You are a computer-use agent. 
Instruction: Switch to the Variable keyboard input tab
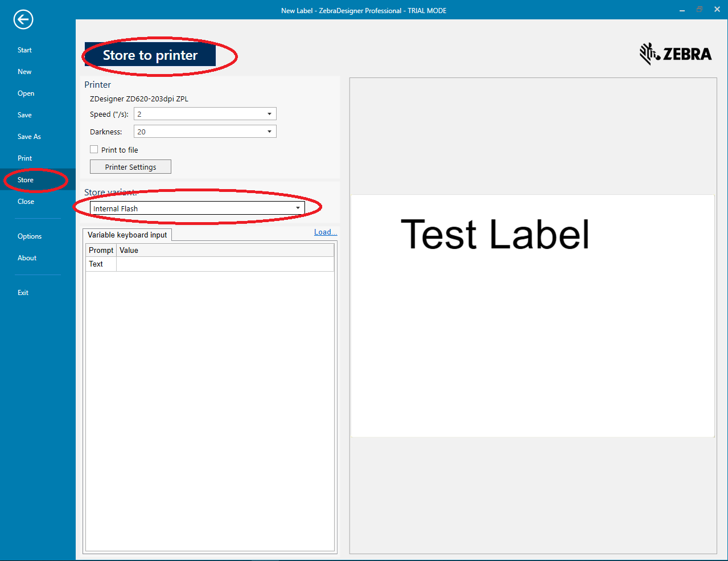pyautogui.click(x=127, y=235)
